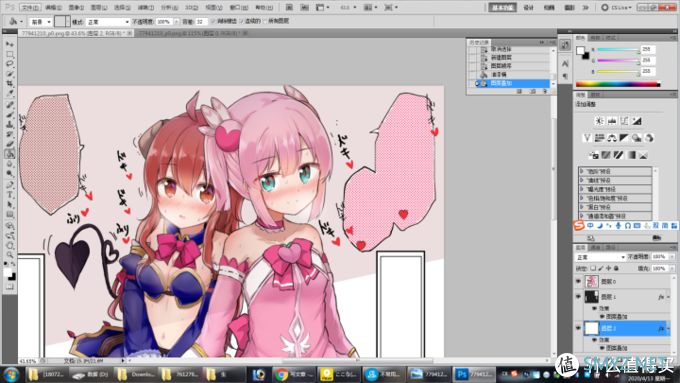Screen dimensions: 680x383
Task: Open the 滤镜 Filter menu
Action: click(x=146, y=7)
